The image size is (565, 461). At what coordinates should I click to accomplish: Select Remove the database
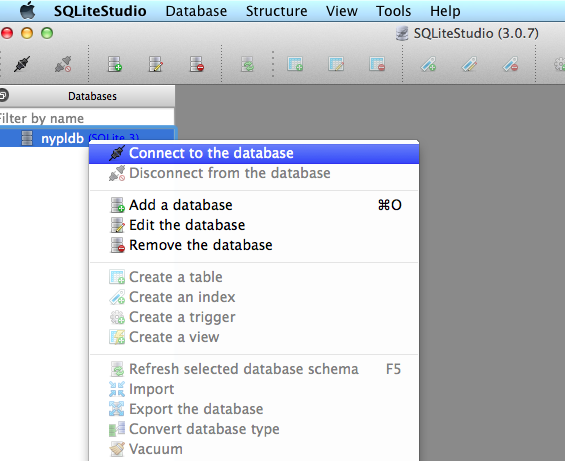point(254,245)
